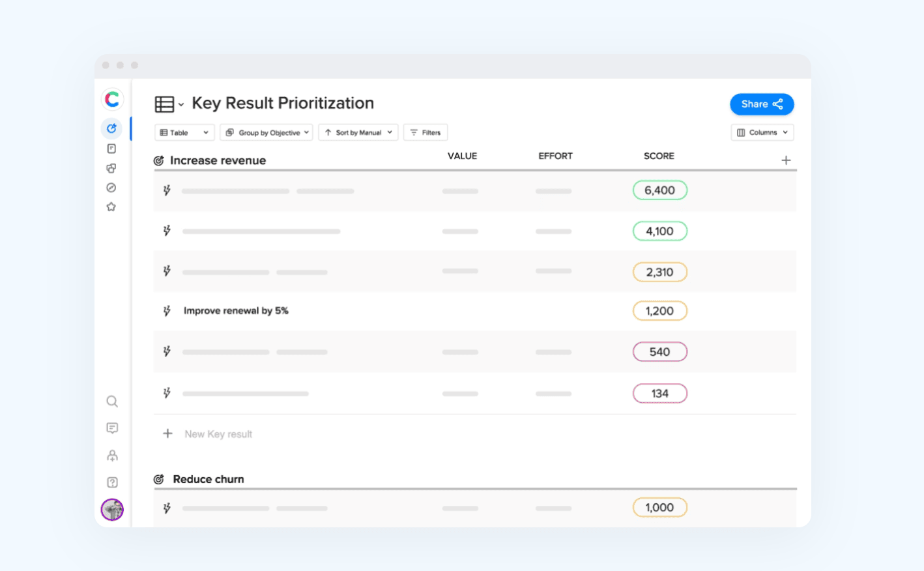Image resolution: width=924 pixels, height=571 pixels.
Task: Select the Improve renewal by 5% row
Action: coord(236,311)
